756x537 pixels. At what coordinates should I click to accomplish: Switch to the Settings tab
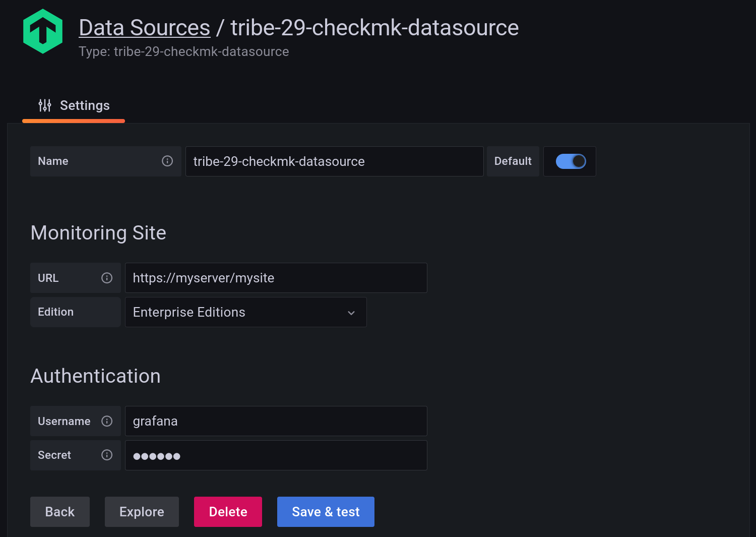click(74, 105)
